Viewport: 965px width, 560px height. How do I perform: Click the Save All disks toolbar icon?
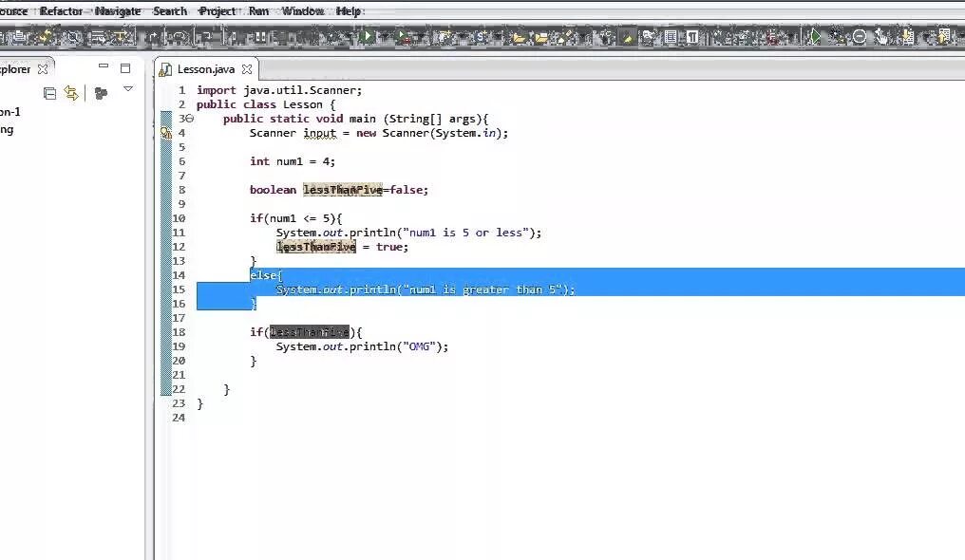click(x=20, y=37)
